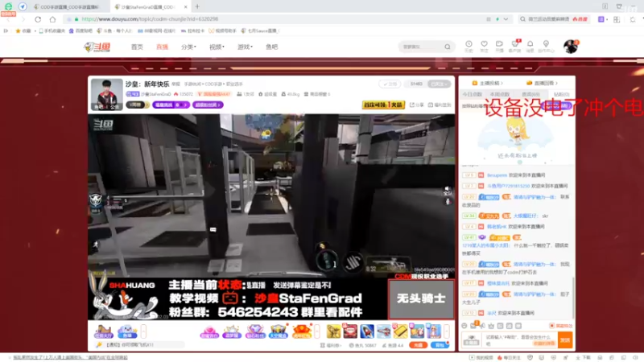
Task: Click the speaker volume icon on video
Action: pos(448,190)
